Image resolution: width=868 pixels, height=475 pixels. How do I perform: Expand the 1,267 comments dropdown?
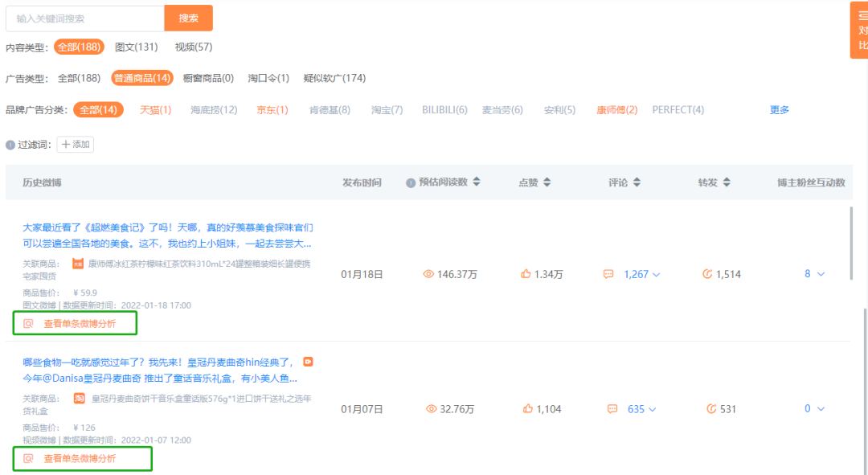point(656,275)
